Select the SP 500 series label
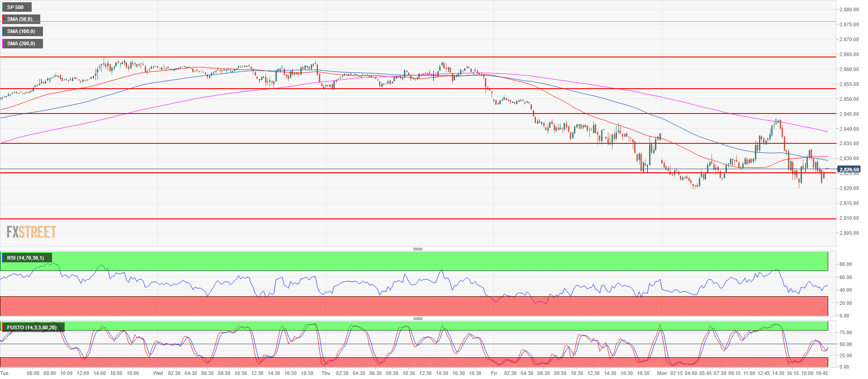Viewport: 868px width, 379px height. tap(16, 7)
